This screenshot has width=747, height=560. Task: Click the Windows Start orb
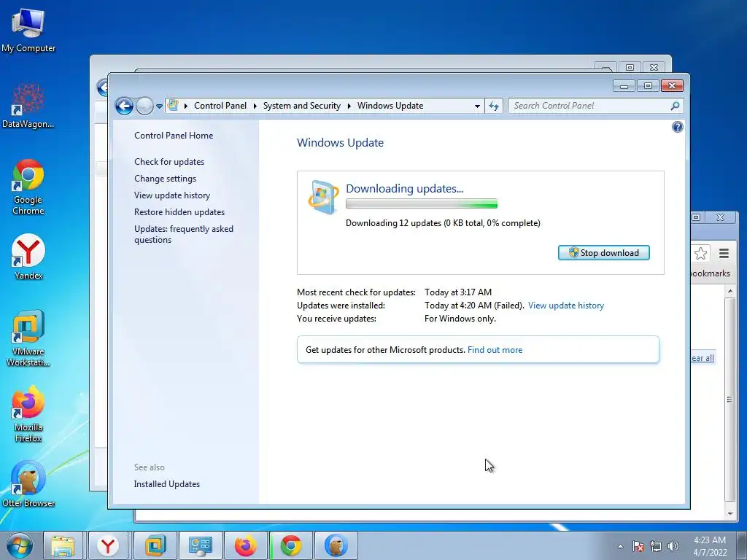click(x=19, y=545)
